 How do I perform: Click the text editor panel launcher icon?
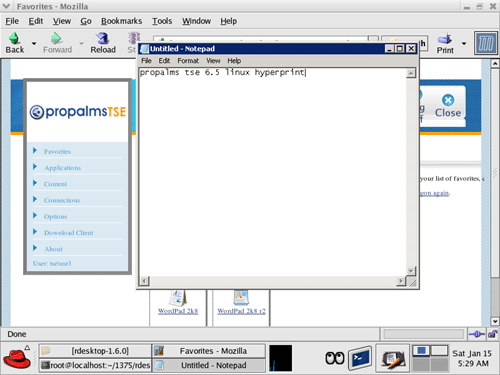click(393, 359)
